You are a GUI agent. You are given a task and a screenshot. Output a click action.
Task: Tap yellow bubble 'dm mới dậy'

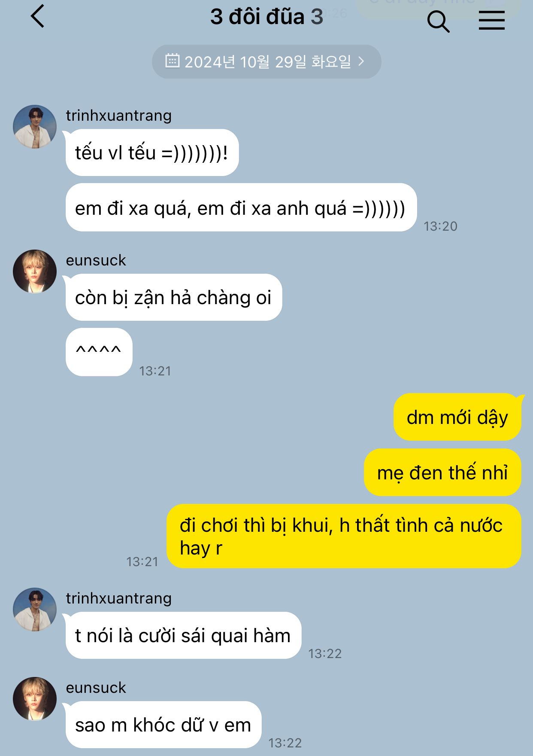457,417
